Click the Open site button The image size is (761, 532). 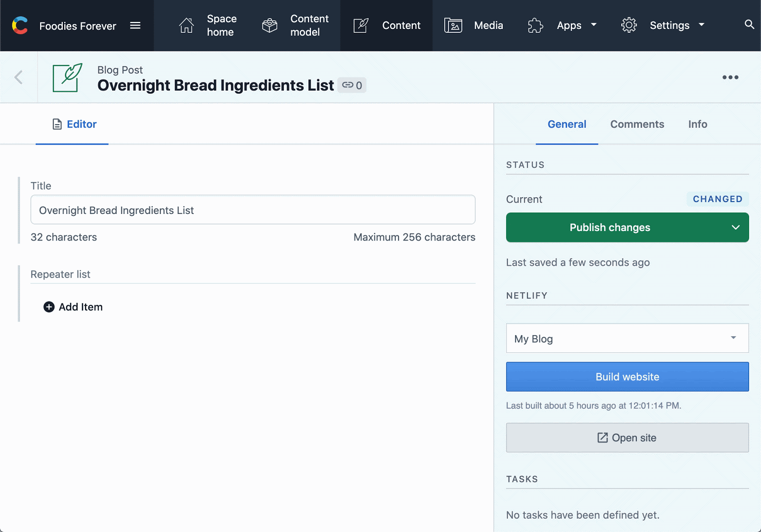[627, 438]
